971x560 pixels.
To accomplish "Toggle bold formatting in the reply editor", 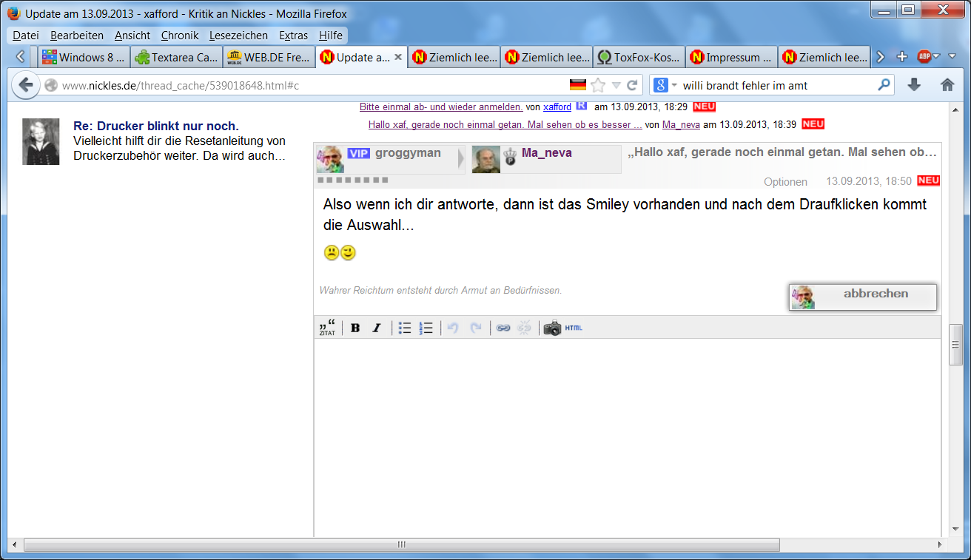I will (x=355, y=328).
